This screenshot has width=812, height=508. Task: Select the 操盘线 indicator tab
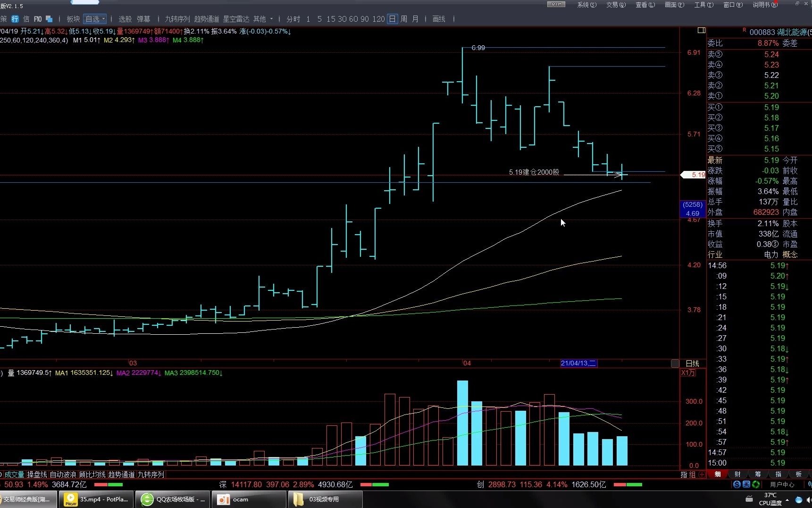click(x=37, y=474)
